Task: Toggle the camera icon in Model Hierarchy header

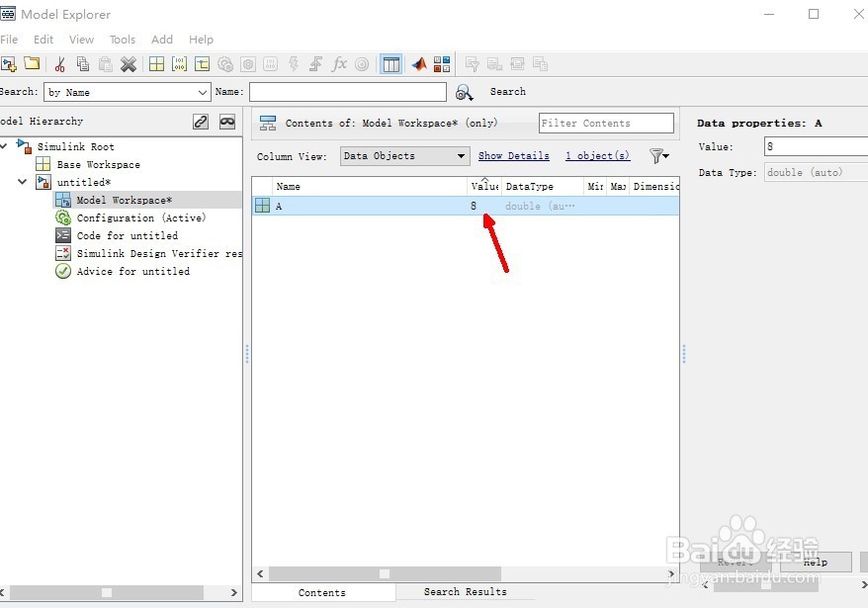Action: click(228, 121)
